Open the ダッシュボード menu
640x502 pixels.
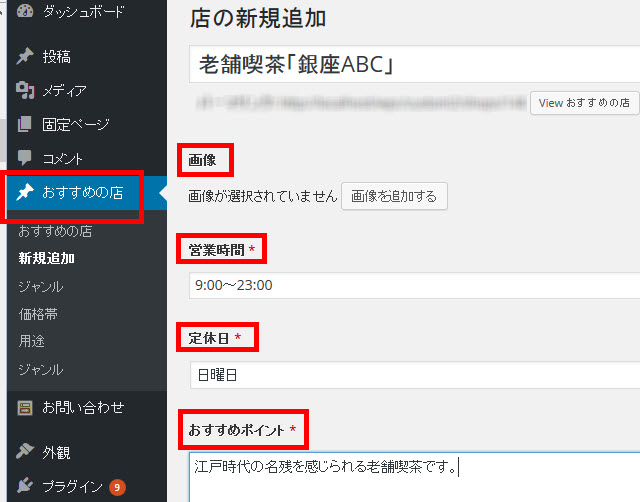coord(83,11)
